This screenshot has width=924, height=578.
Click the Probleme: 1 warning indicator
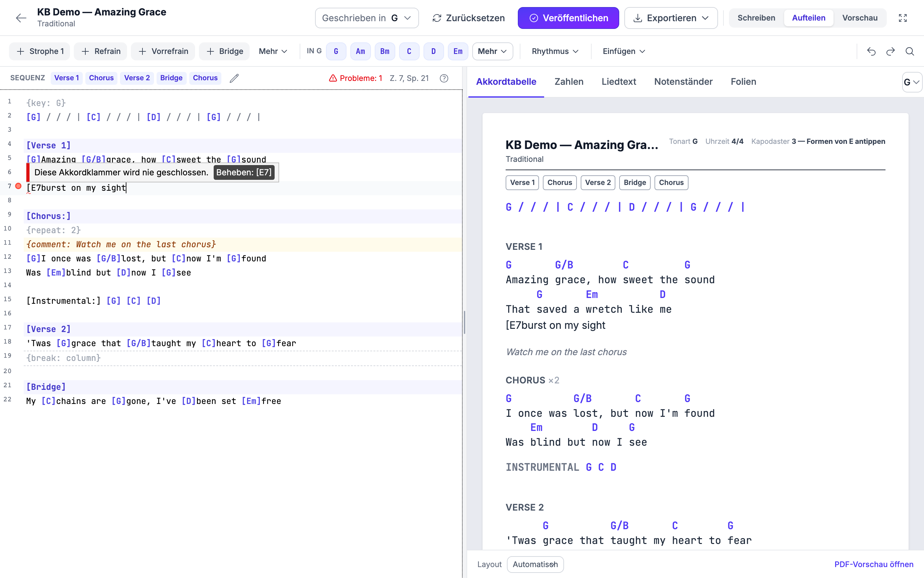pos(355,78)
